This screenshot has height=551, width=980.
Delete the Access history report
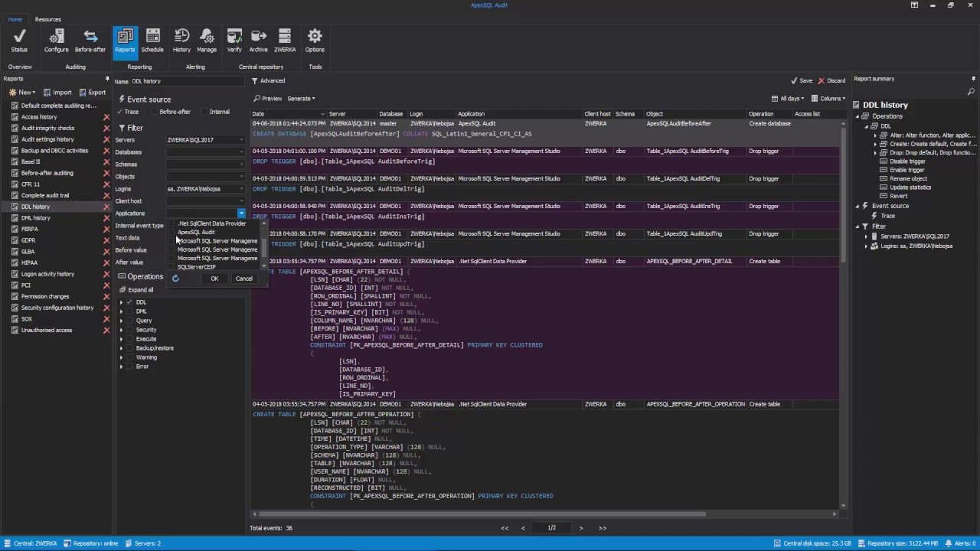pos(106,117)
